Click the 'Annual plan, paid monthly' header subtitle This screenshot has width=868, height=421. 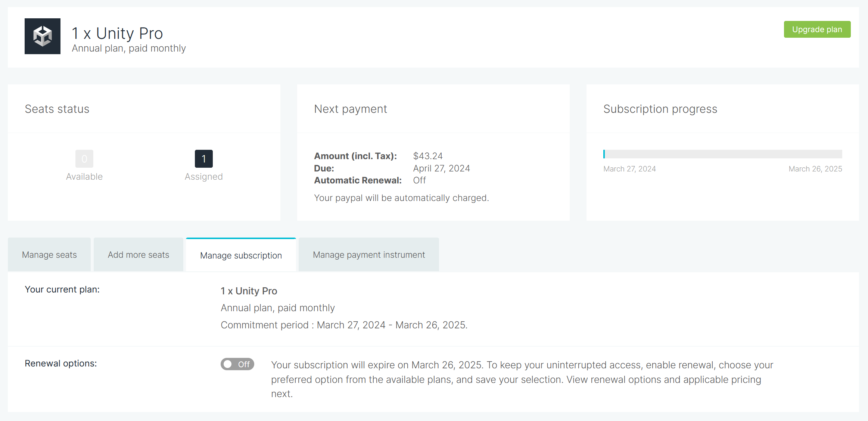pyautogui.click(x=129, y=49)
